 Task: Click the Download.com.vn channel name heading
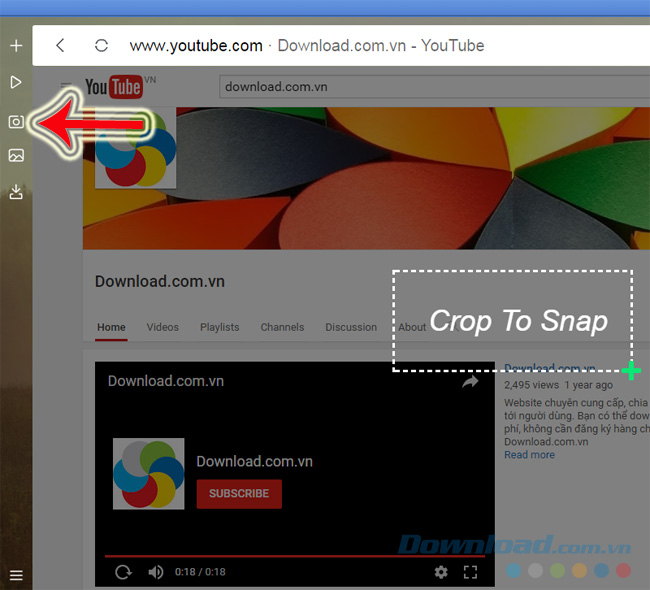coord(160,282)
